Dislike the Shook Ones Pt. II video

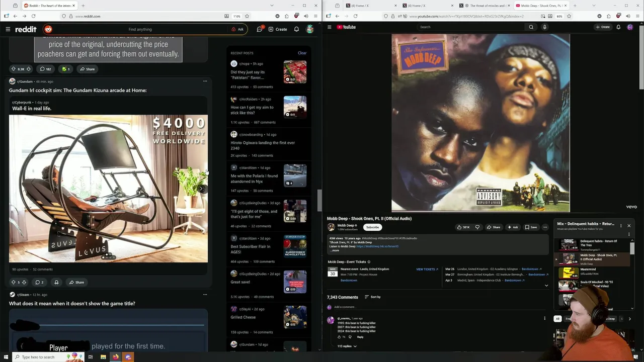(477, 227)
